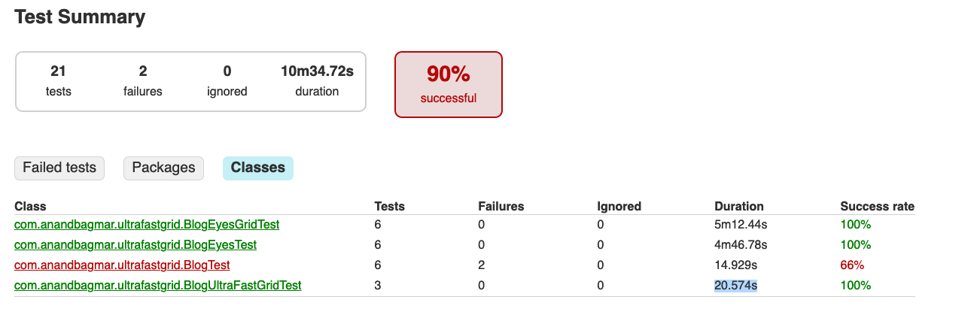980x330 pixels.
Task: Click the red 66% success rate
Action: tap(852, 265)
